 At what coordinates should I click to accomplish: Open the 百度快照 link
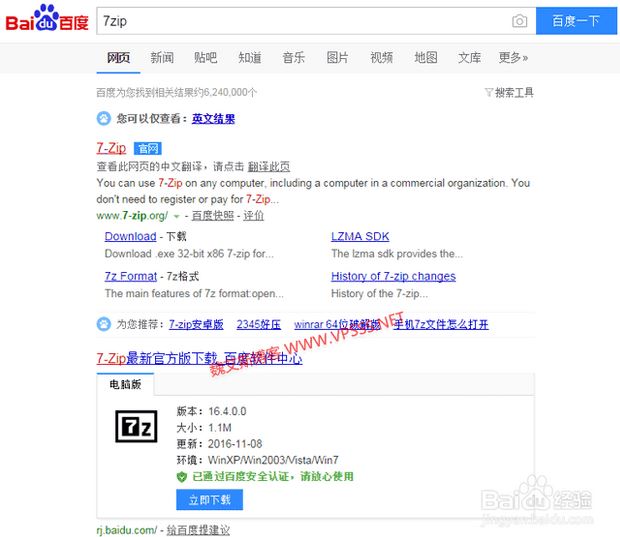point(213,216)
